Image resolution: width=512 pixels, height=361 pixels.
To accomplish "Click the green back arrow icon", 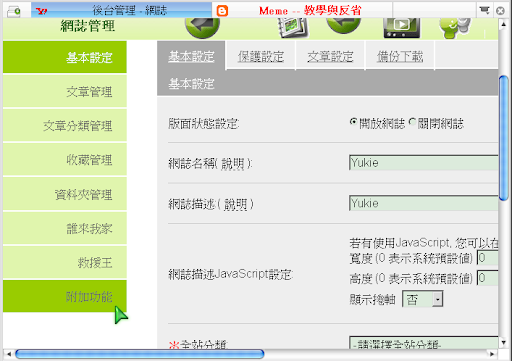I will (x=202, y=27).
